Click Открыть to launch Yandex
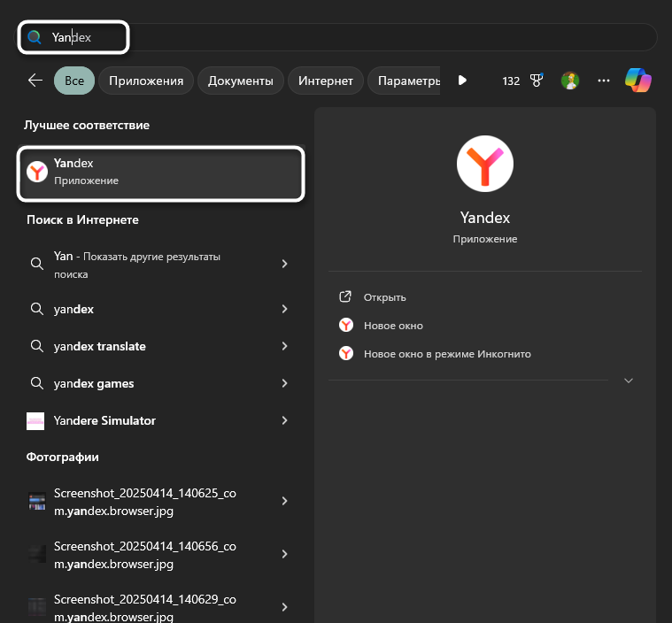 pyautogui.click(x=384, y=297)
